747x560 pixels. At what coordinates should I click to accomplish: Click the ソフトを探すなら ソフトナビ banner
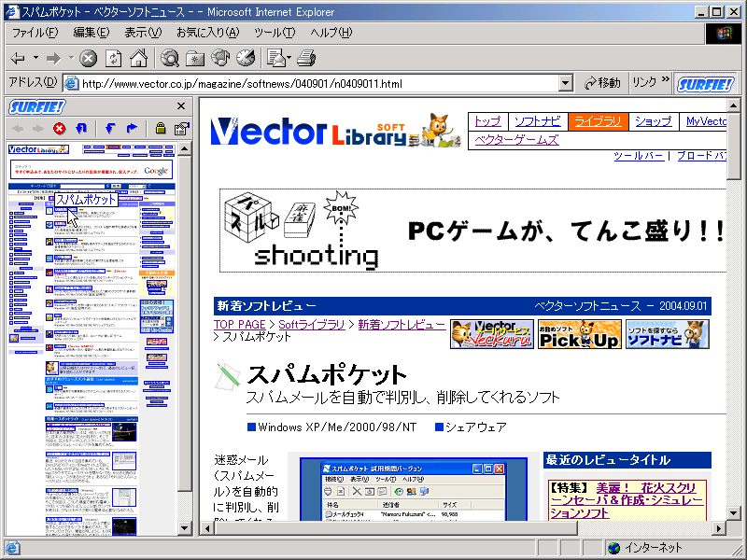click(667, 334)
